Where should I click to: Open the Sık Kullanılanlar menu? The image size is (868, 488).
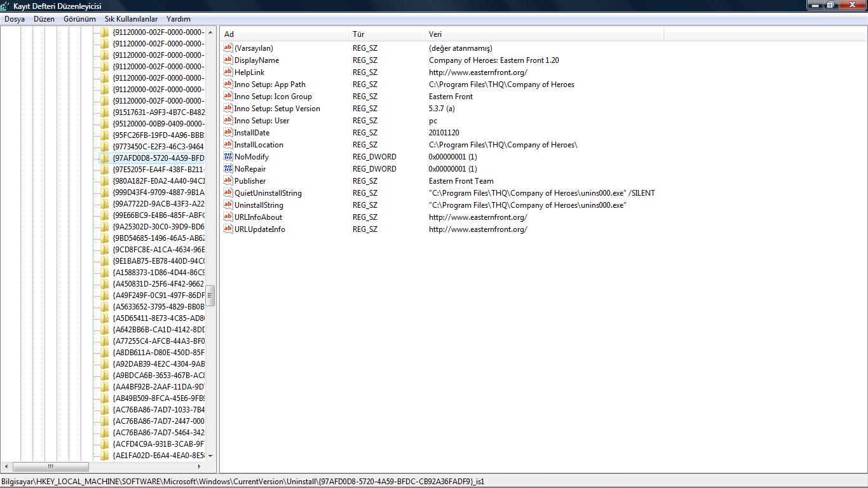coord(132,19)
